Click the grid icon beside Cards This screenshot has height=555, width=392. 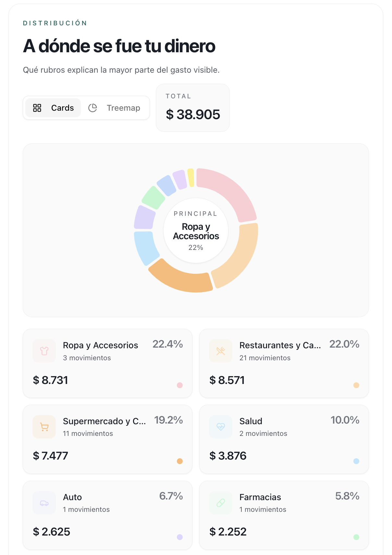pyautogui.click(x=37, y=108)
